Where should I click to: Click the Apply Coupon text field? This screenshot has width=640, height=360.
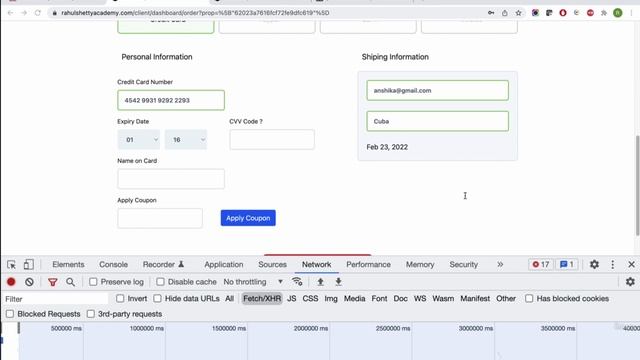(160, 218)
